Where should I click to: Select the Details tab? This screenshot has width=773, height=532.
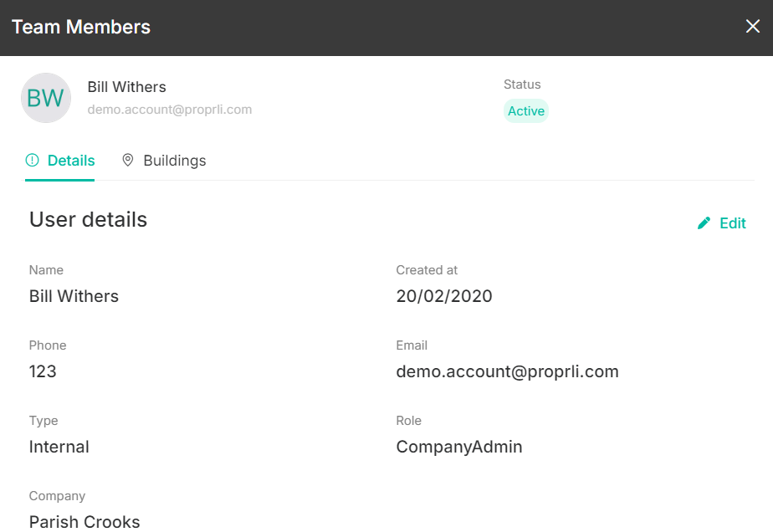tap(59, 161)
